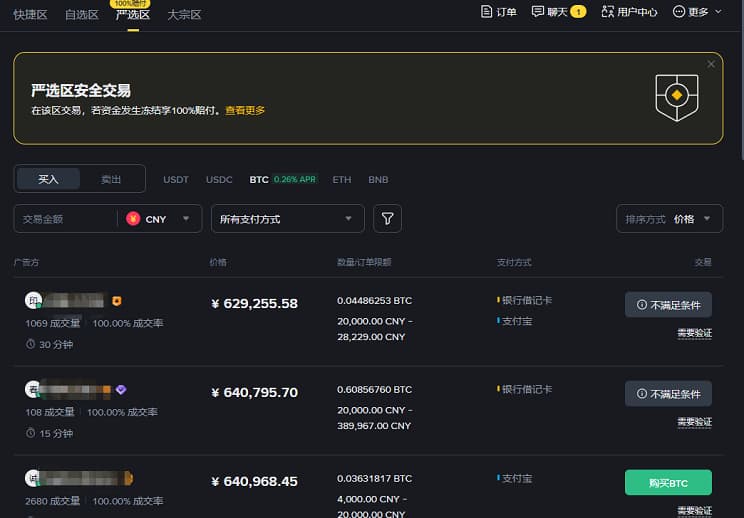Viewport: 744px width, 518px height.
Task: Click chat notification badge showing 1
Action: coord(578,12)
